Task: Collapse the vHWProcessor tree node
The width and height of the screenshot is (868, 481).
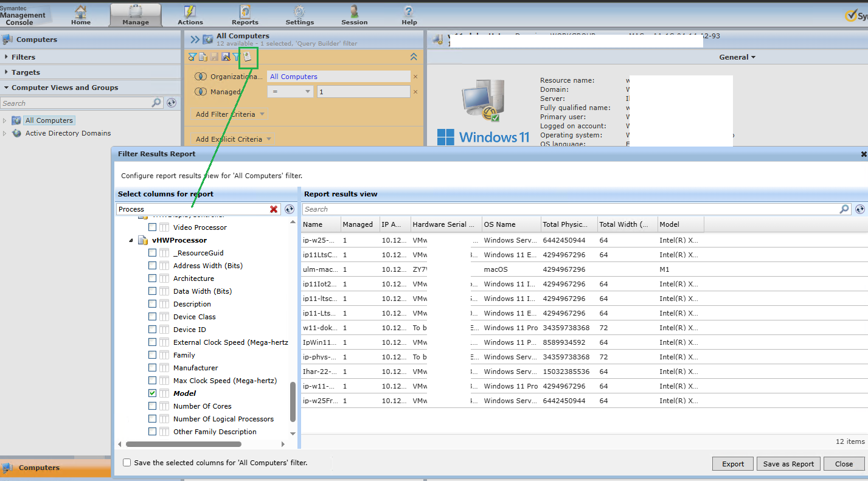Action: pos(131,241)
